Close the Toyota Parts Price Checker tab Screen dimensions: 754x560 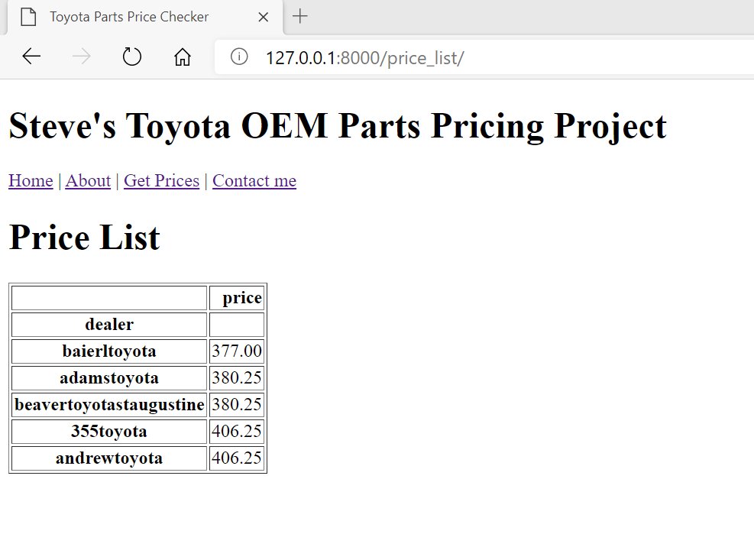[263, 18]
